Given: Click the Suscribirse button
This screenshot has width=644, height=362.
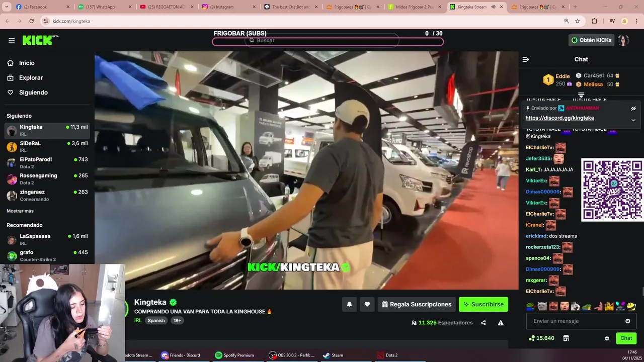Looking at the screenshot, I should (x=484, y=304).
